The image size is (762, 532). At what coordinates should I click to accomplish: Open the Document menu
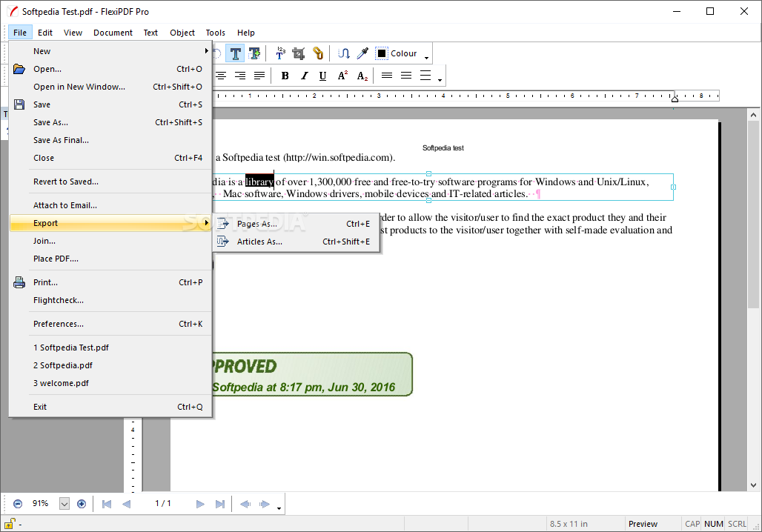tap(113, 33)
